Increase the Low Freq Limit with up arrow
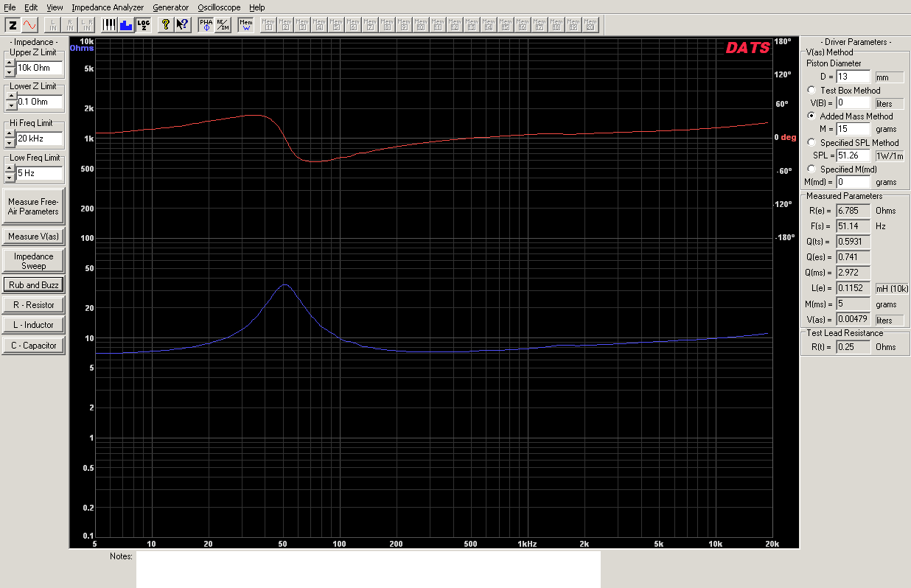The height and width of the screenshot is (588, 911). point(10,169)
